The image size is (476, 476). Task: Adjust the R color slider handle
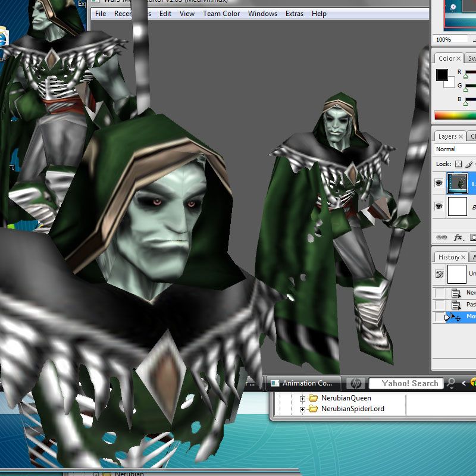coord(466,76)
